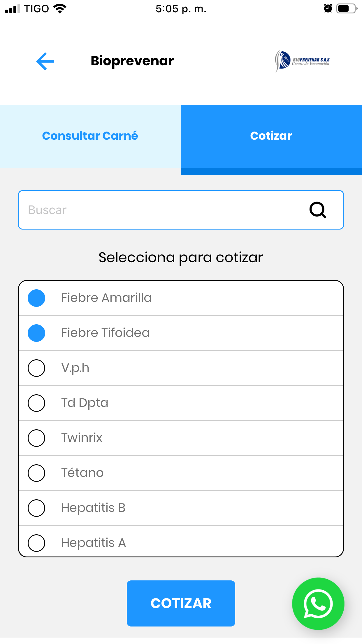Select the Td Dpta radio button
This screenshot has height=644, width=362.
36,403
